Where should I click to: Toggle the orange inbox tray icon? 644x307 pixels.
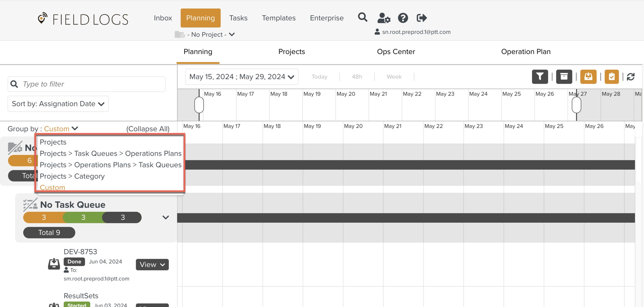click(x=588, y=77)
